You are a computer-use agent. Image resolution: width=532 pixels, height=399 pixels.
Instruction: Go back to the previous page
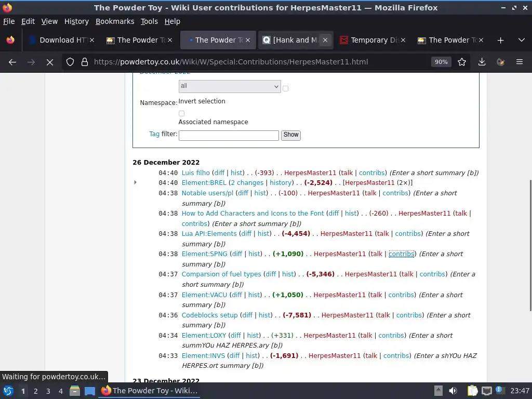click(12, 62)
